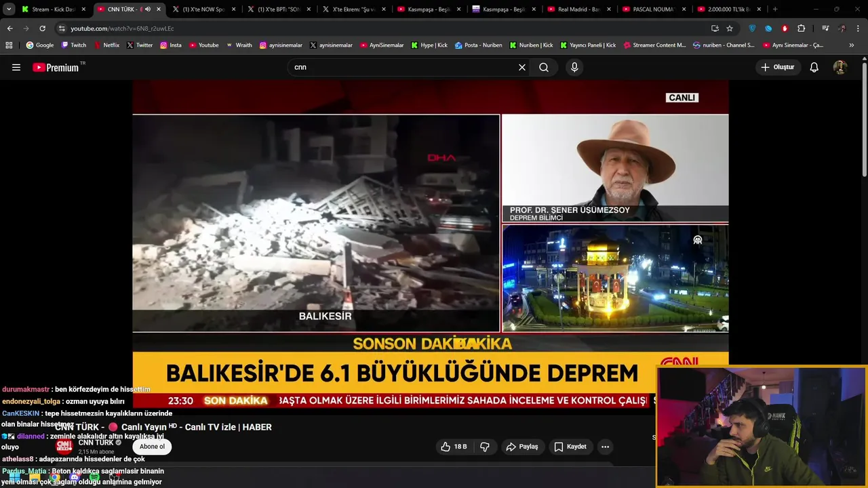Subscribe with the Abone ol button

(152, 447)
